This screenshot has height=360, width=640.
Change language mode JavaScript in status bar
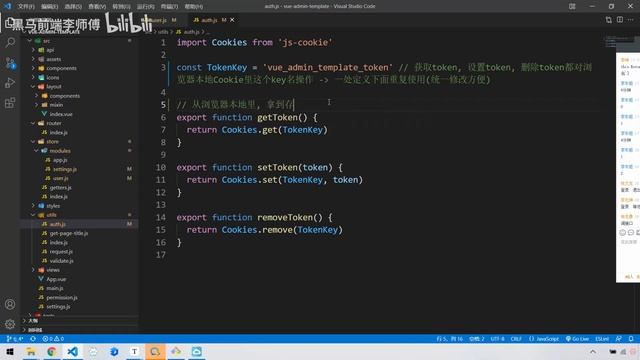pos(544,339)
